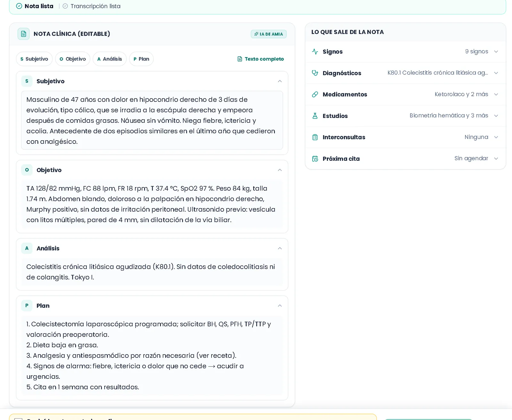Click the Transcripción lista check icon

click(65, 6)
